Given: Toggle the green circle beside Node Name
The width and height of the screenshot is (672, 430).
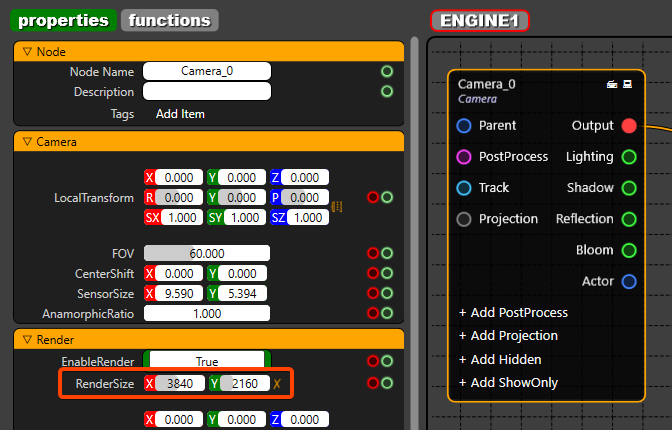Looking at the screenshot, I should [387, 72].
